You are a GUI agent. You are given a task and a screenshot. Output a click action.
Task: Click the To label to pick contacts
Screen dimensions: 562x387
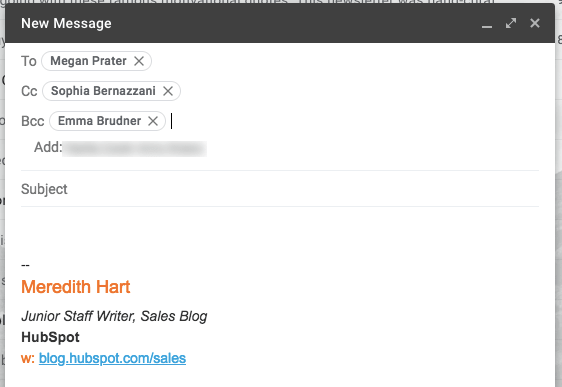29,61
